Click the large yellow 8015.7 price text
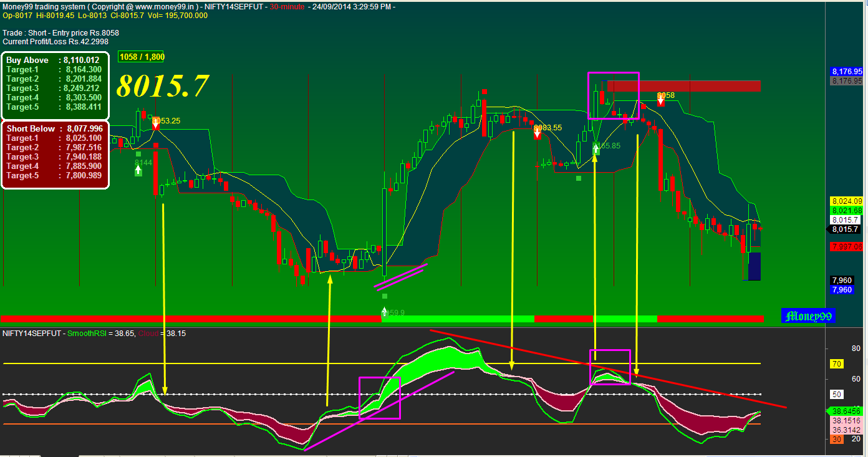Screen dimensions: 868x457 click(x=162, y=86)
